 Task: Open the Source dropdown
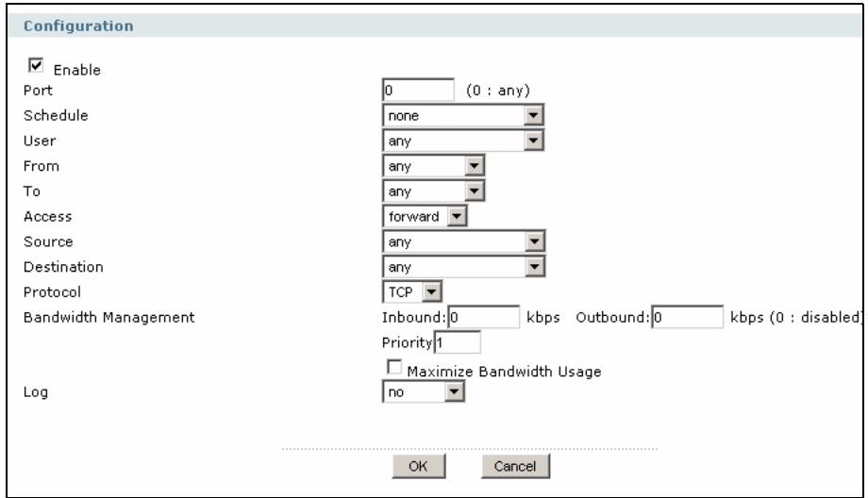click(x=464, y=241)
